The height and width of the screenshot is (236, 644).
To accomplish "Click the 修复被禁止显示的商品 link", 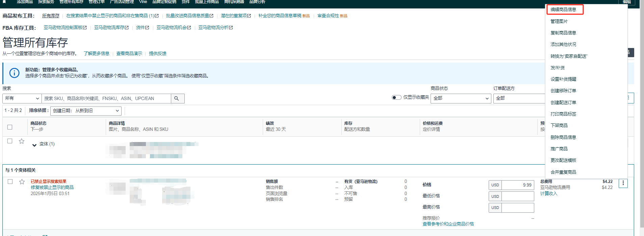I will click(x=52, y=187).
